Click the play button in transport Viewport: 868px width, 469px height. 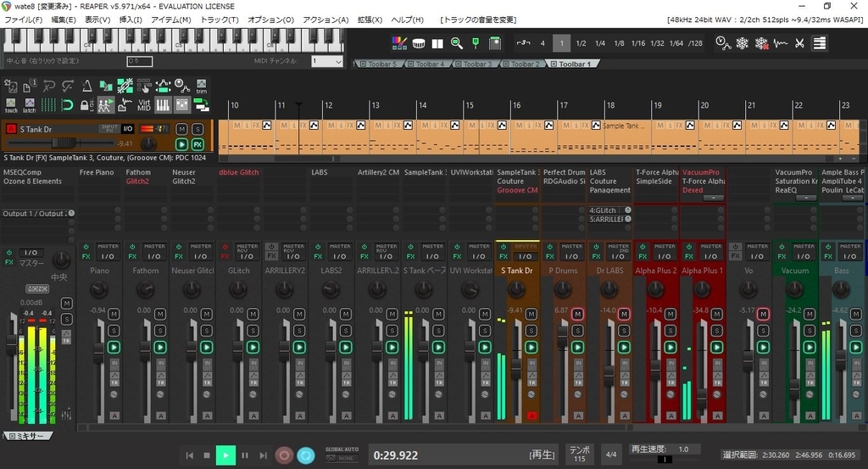coord(225,455)
